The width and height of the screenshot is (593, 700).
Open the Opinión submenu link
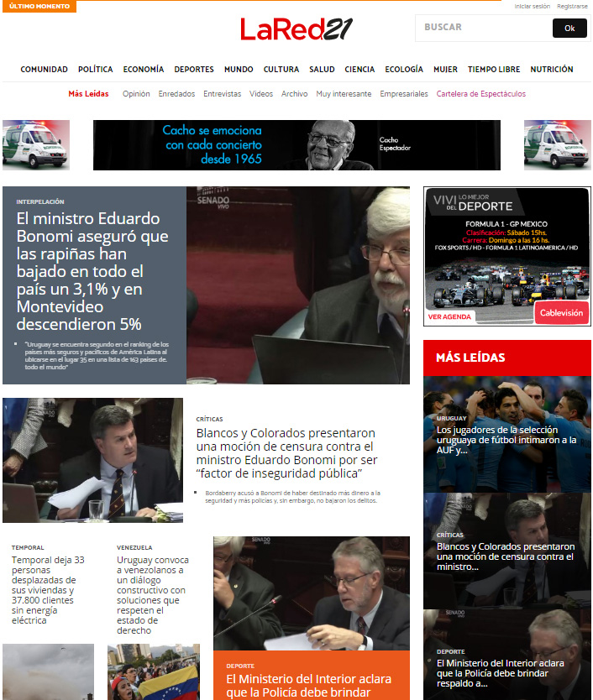pyautogui.click(x=136, y=94)
